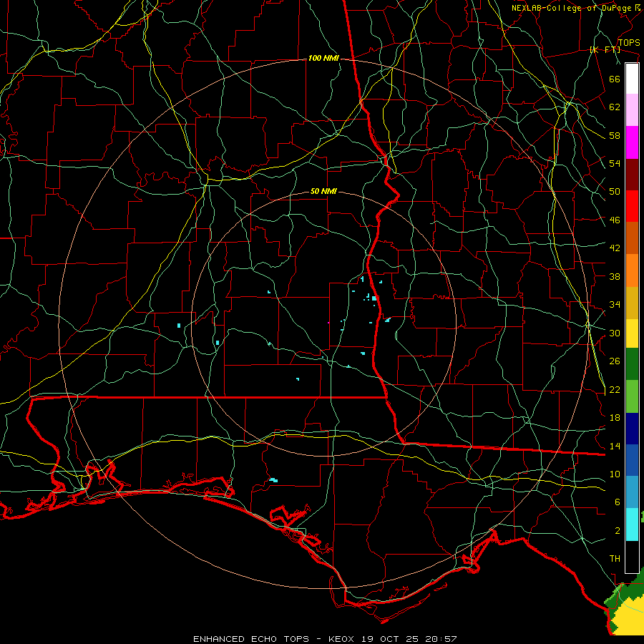The image size is (644, 644).
Task: Click the TH legend label
Action: [615, 559]
